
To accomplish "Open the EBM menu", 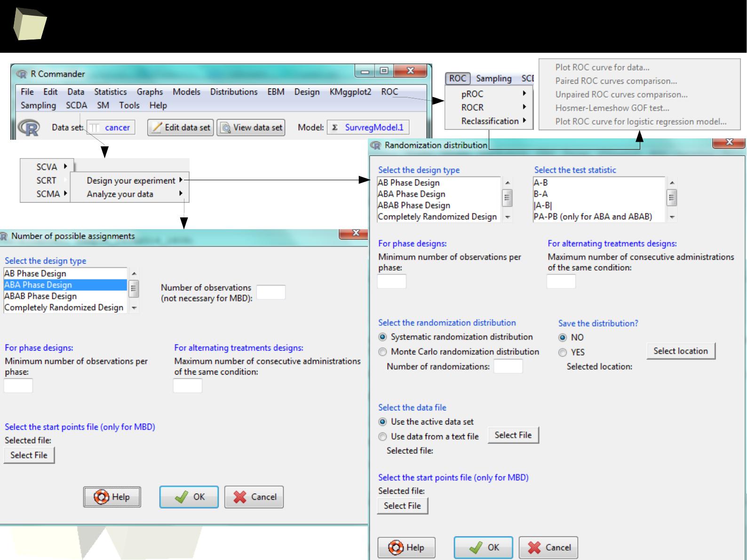I will 276,92.
